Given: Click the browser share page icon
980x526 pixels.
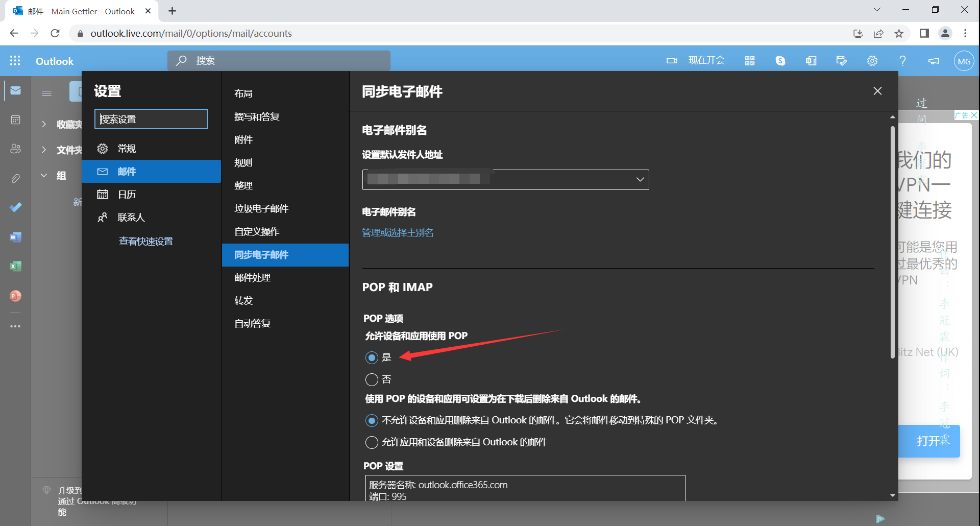Looking at the screenshot, I should click(878, 33).
